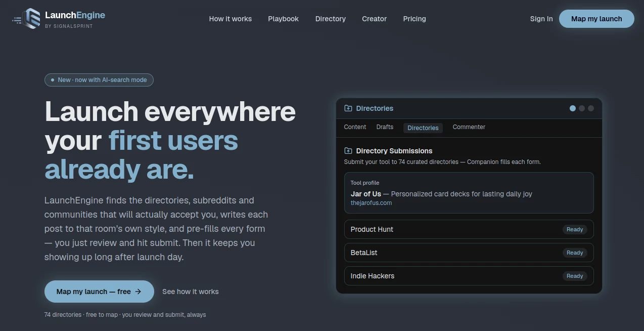
Task: Click the folder icon beside Directory Submissions
Action: [348, 151]
